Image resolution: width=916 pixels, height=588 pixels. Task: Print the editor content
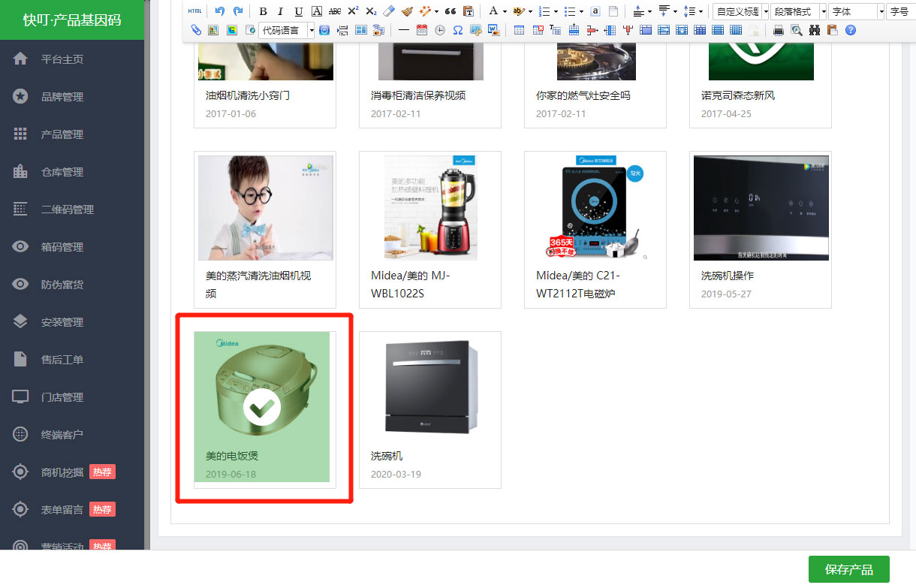(779, 30)
